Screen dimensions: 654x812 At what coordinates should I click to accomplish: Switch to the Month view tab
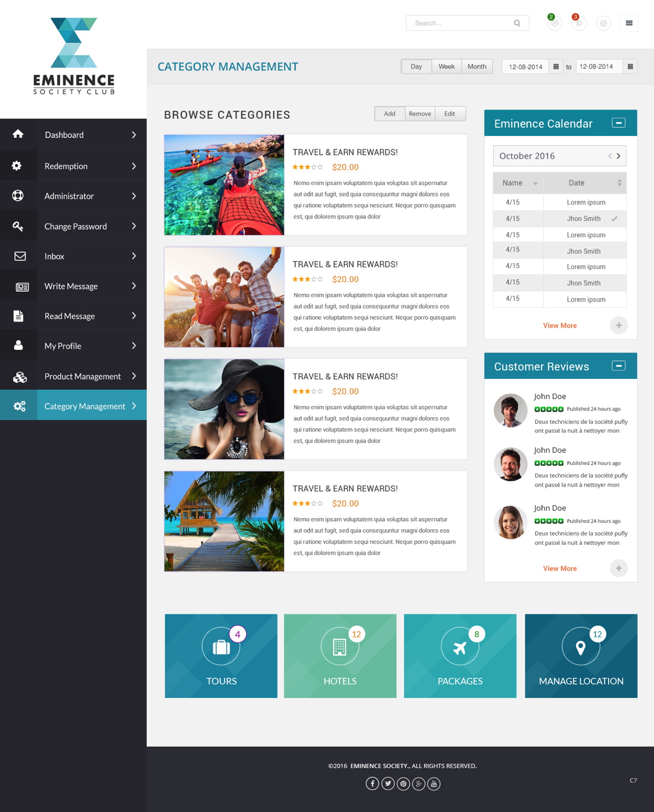[x=476, y=66]
